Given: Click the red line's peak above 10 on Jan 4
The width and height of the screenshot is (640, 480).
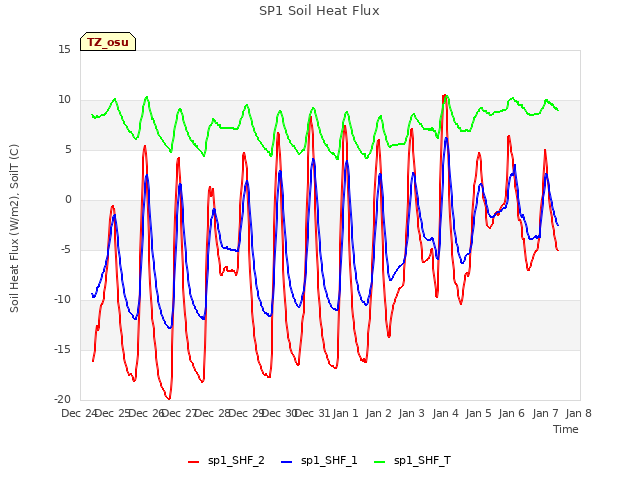Looking at the screenshot, I should point(444,96).
